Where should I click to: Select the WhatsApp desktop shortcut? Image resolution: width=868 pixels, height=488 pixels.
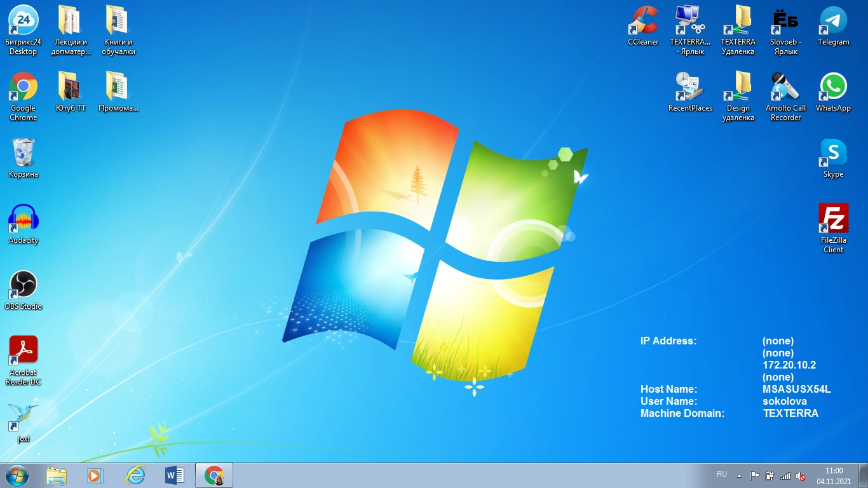(834, 91)
